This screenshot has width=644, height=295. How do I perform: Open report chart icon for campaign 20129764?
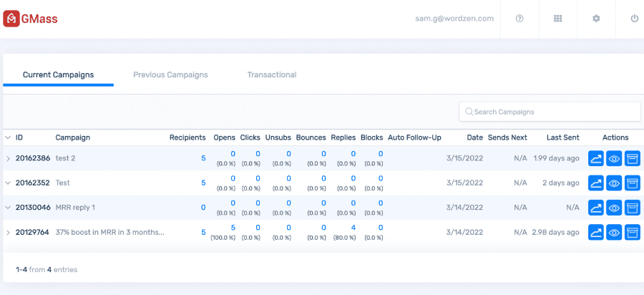596,232
